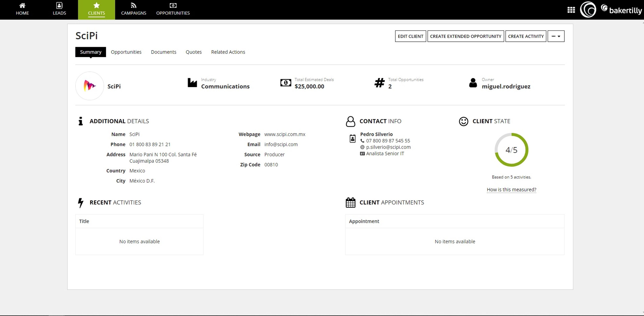Screen dimensions: 644x316
Task: Click the @ icon beside p.silverio email
Action: point(362,147)
